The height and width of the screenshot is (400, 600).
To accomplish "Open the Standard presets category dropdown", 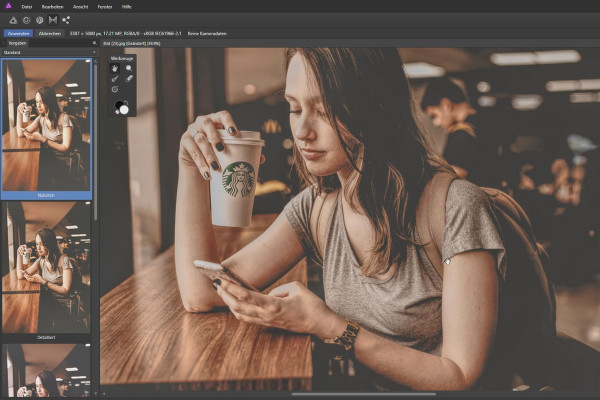I will click(x=49, y=52).
